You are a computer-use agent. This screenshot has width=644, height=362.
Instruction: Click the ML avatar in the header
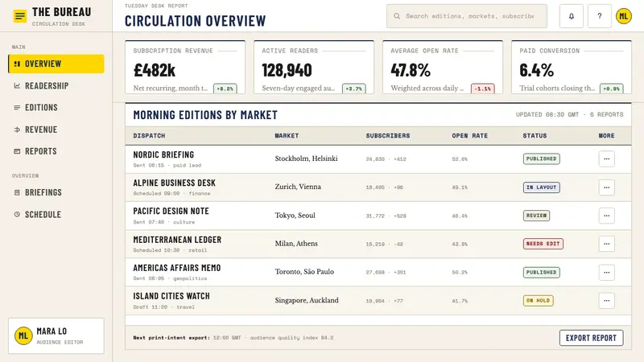(x=623, y=16)
